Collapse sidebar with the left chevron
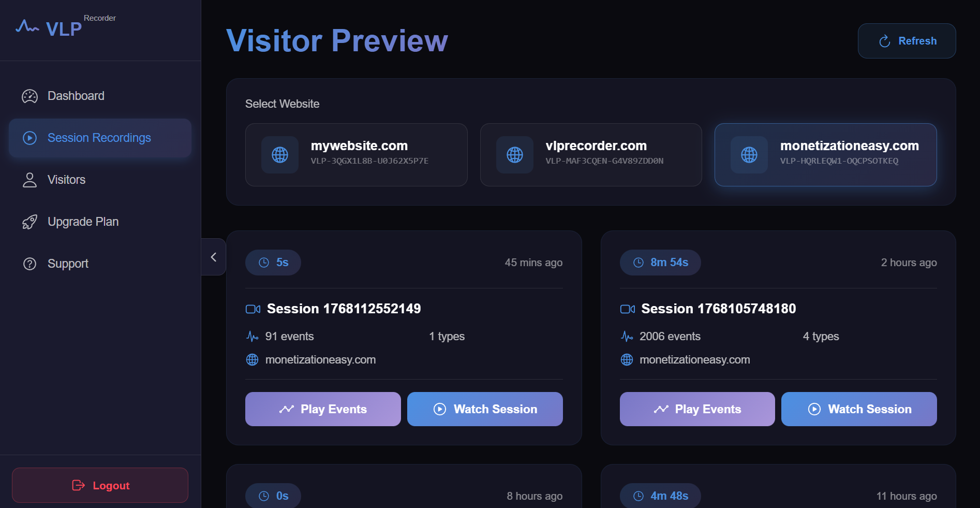 pos(214,257)
